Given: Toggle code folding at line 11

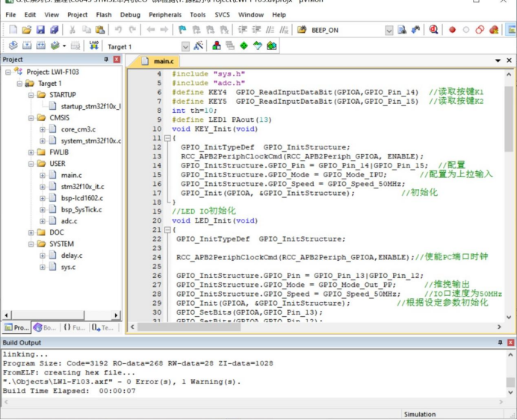Looking at the screenshot, I should [167, 138].
